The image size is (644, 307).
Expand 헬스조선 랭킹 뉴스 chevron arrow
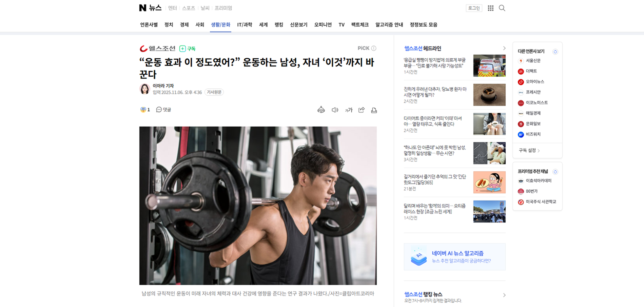(504, 295)
